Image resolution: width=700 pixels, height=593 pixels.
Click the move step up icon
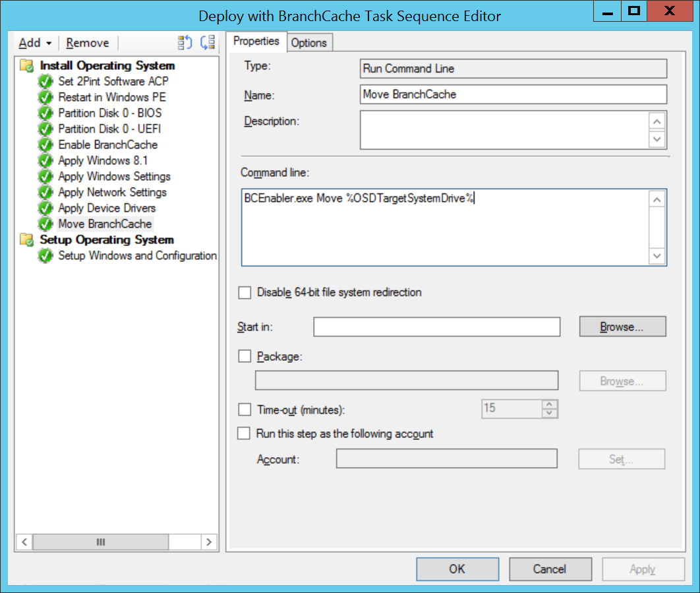[185, 43]
